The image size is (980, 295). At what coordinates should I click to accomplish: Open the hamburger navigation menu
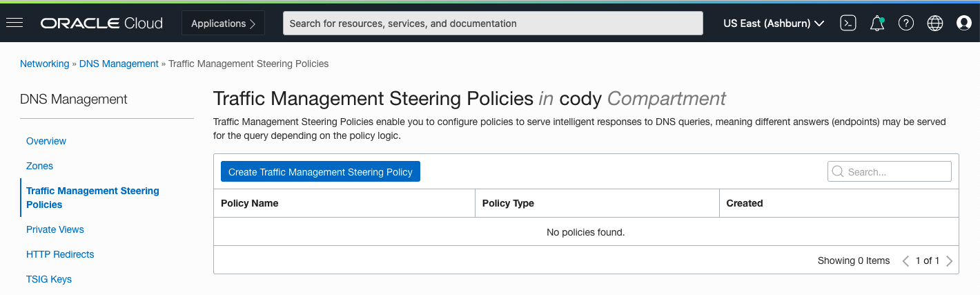click(14, 23)
